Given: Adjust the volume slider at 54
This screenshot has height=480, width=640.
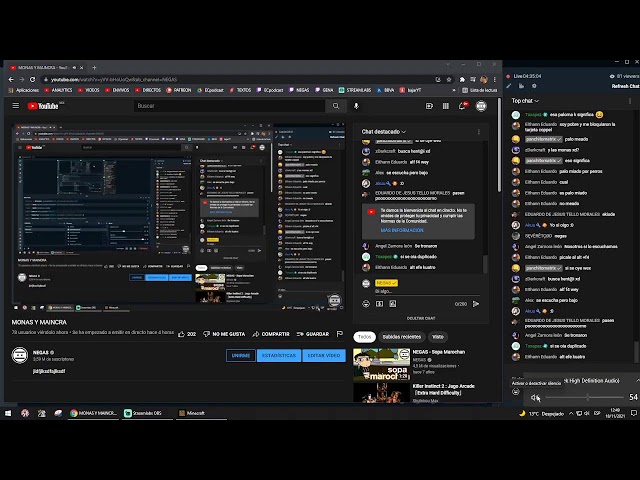Looking at the screenshot, I should pyautogui.click(x=584, y=397).
